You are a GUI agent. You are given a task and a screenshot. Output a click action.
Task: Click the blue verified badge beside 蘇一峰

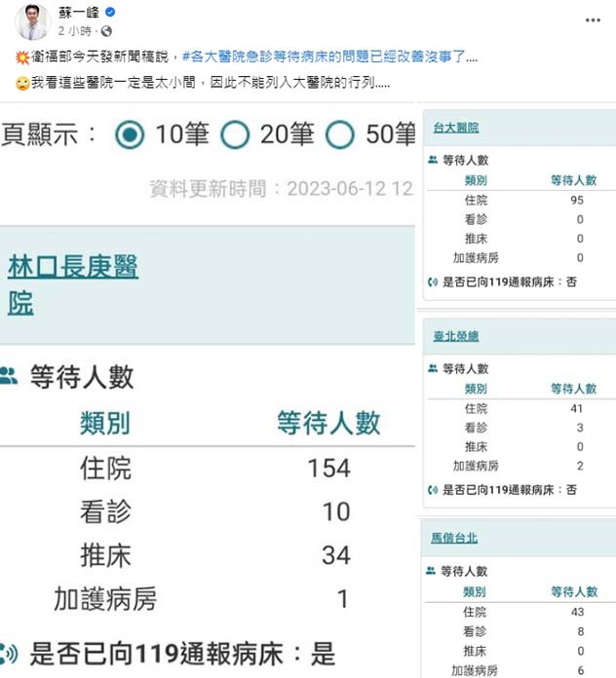pos(110,13)
